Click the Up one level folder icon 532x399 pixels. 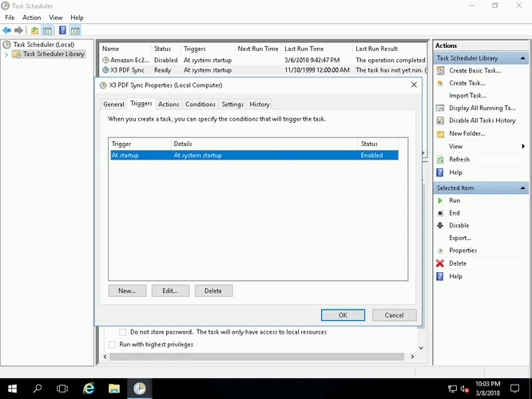click(34, 30)
